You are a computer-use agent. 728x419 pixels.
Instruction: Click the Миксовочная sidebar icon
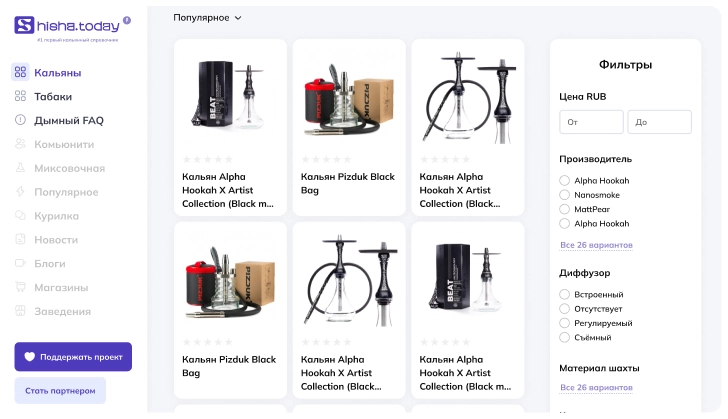(20, 168)
